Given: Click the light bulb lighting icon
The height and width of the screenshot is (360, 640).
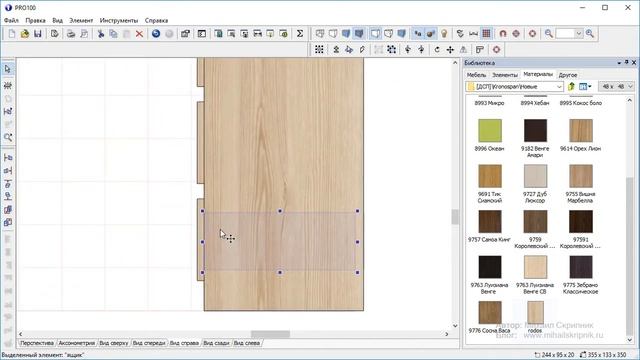Looking at the screenshot, I should coord(444,34).
